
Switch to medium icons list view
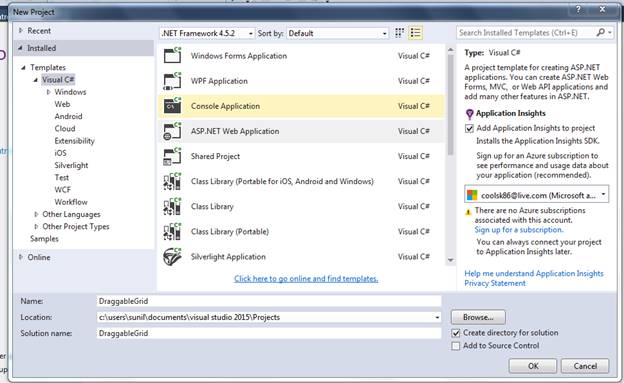pyautogui.click(x=415, y=33)
